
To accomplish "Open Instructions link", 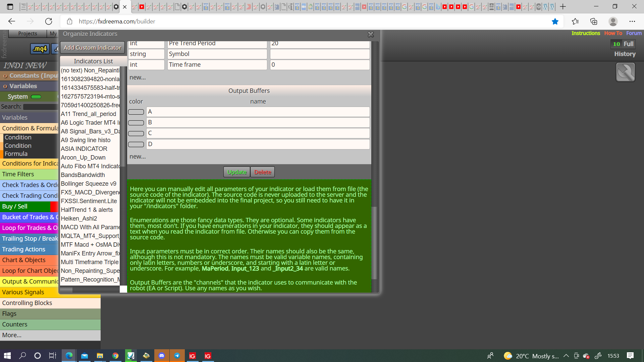I will (x=586, y=33).
